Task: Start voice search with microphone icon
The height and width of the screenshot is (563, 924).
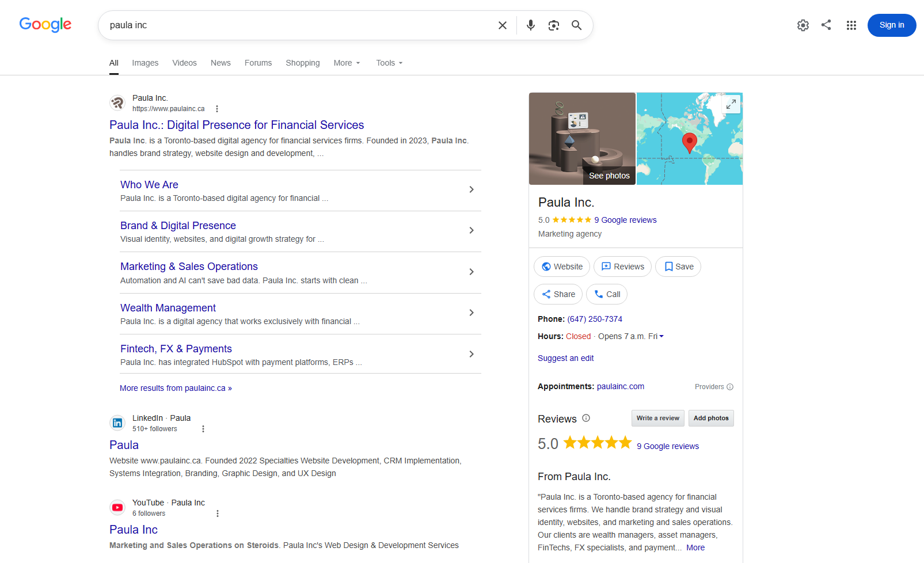Action: click(530, 25)
